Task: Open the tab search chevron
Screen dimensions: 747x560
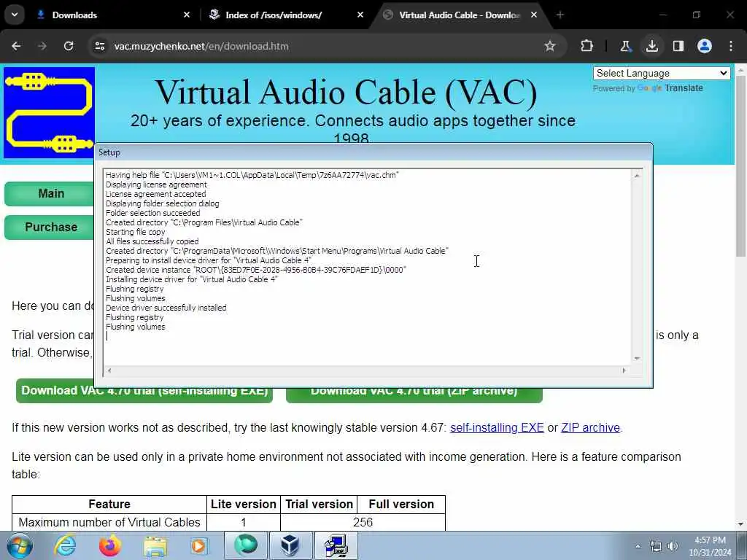Action: [15, 15]
